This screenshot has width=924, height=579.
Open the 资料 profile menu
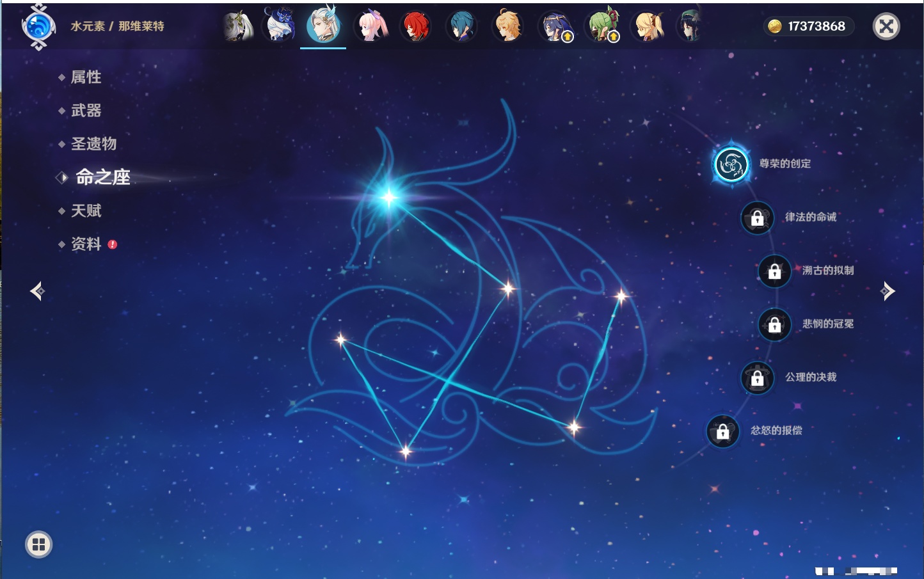pos(86,244)
